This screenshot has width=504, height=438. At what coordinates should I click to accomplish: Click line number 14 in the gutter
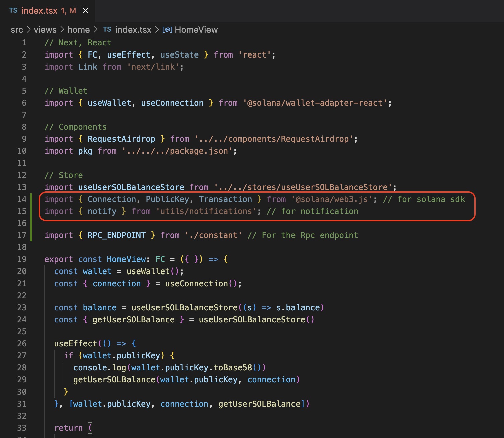click(22, 199)
